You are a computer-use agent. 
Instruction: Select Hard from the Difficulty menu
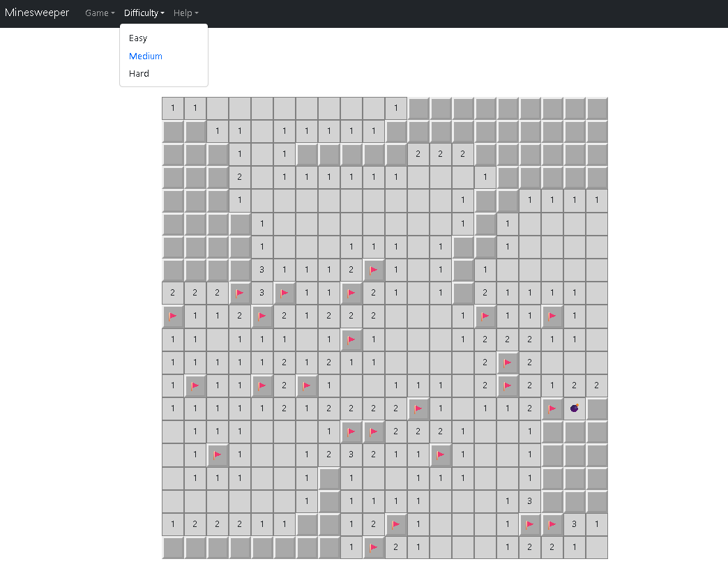[138, 73]
